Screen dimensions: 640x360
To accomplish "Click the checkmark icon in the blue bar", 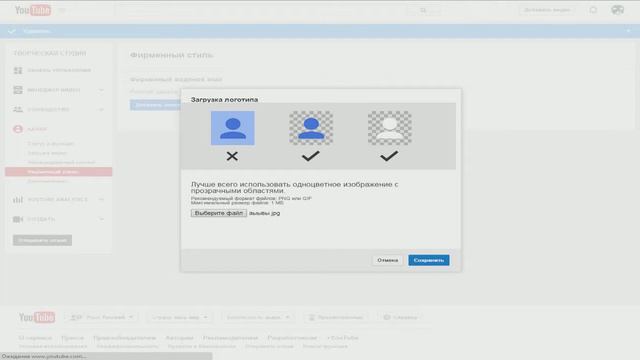I will (x=12, y=31).
